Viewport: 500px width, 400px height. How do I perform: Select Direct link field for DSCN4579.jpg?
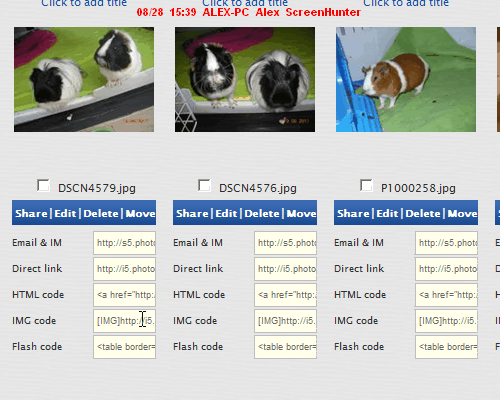coord(125,269)
